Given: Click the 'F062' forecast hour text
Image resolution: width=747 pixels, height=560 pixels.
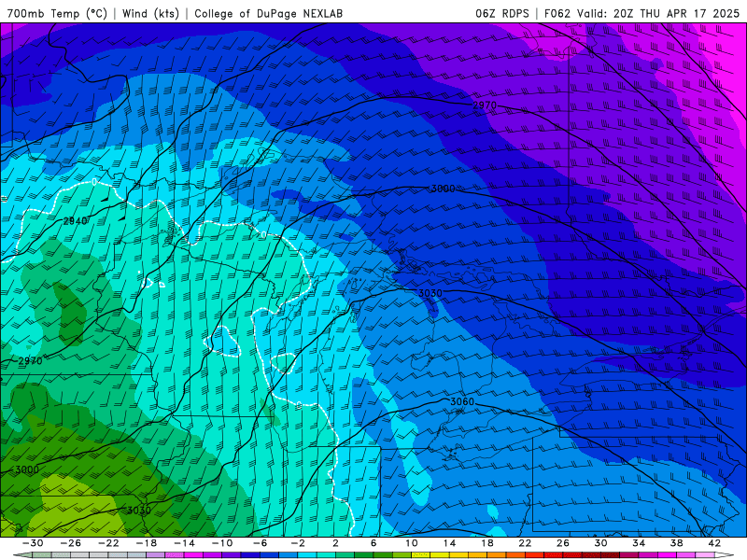Looking at the screenshot, I should click(x=557, y=13).
